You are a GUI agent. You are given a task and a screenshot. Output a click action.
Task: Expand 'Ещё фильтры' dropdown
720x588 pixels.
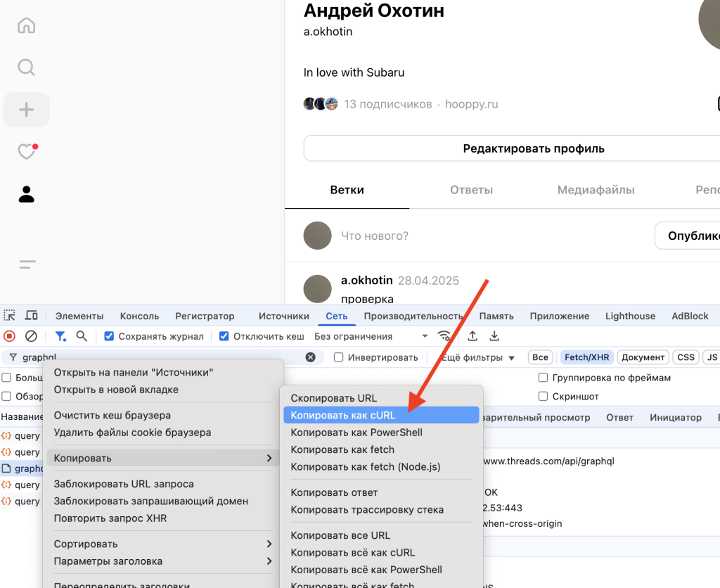[x=477, y=357]
